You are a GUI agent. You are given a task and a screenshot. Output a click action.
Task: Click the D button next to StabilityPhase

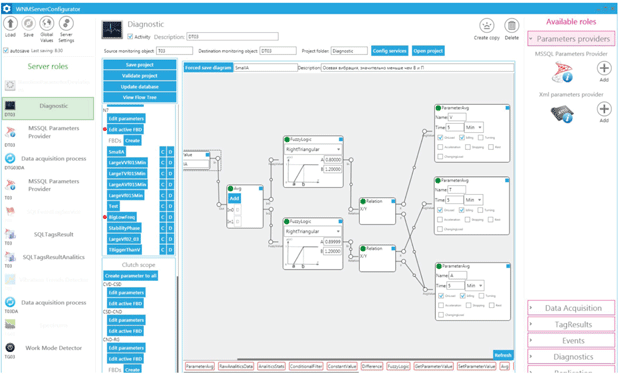[x=170, y=228]
